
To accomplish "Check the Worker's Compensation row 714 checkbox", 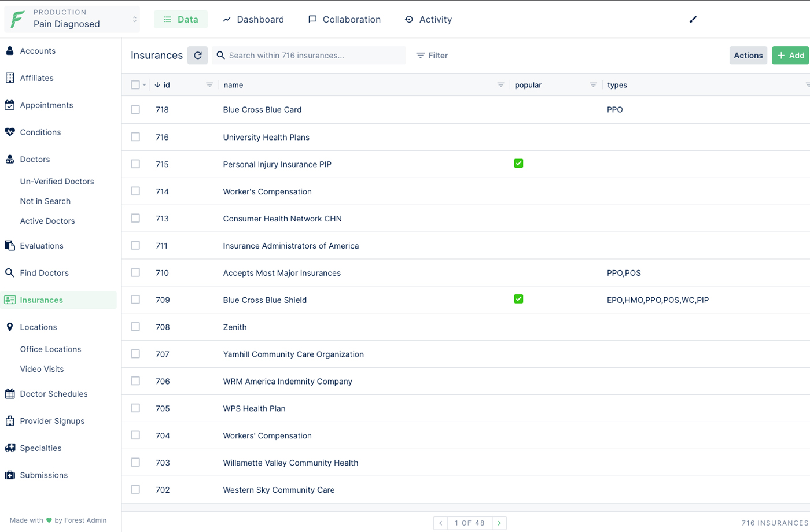I will click(x=135, y=191).
